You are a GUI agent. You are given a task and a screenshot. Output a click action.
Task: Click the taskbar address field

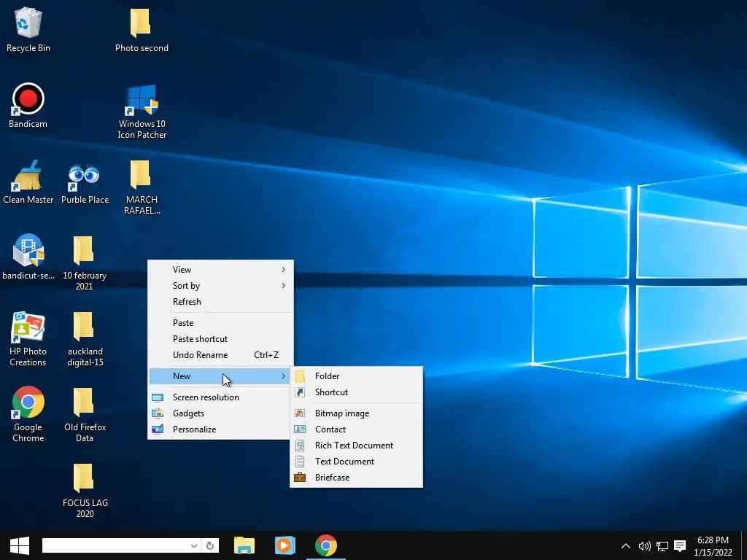[x=115, y=545]
